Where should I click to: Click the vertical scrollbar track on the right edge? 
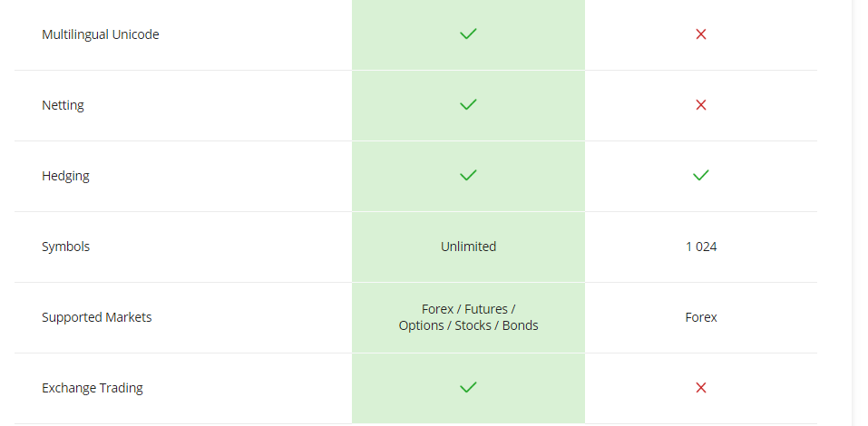pyautogui.click(x=860, y=213)
